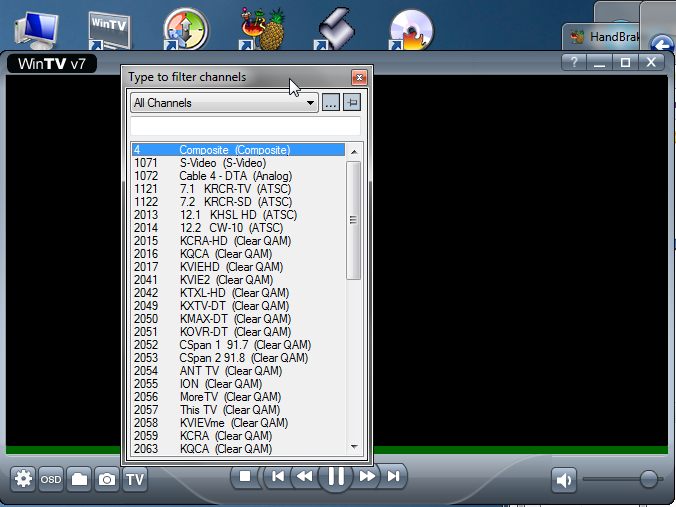Click the ellipsis button beside All Channels
The width and height of the screenshot is (676, 507).
(x=331, y=103)
